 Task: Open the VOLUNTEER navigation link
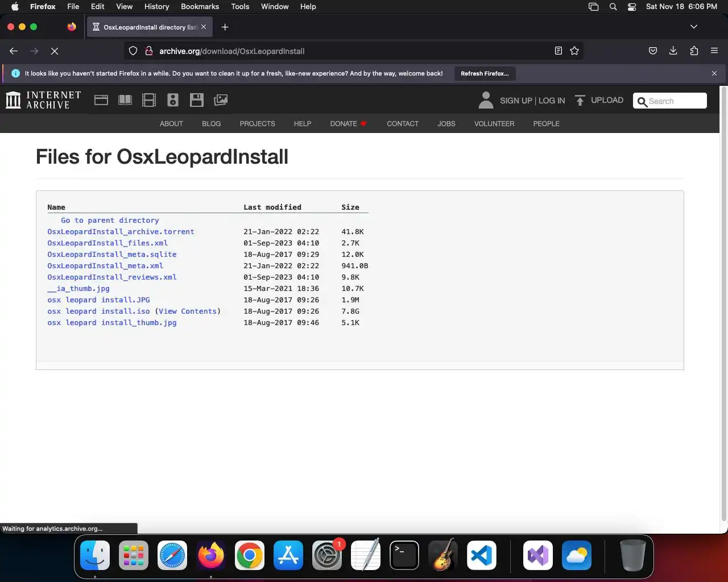494,123
